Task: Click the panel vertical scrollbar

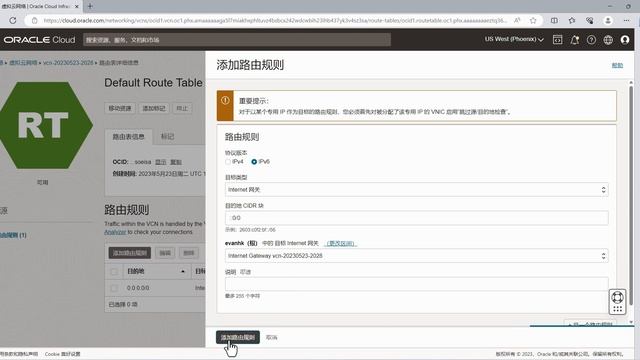Action: tap(631, 196)
